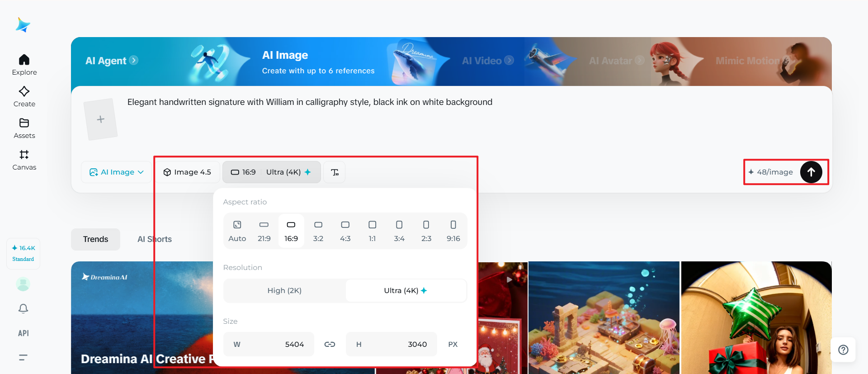Open the text tool icon in the prompt bar

335,172
